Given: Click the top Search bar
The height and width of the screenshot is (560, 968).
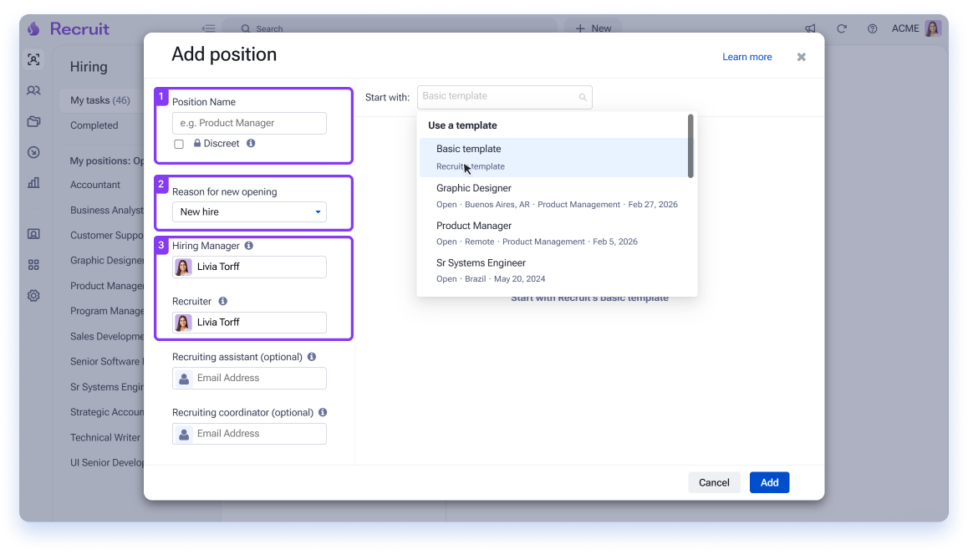Looking at the screenshot, I should 389,28.
